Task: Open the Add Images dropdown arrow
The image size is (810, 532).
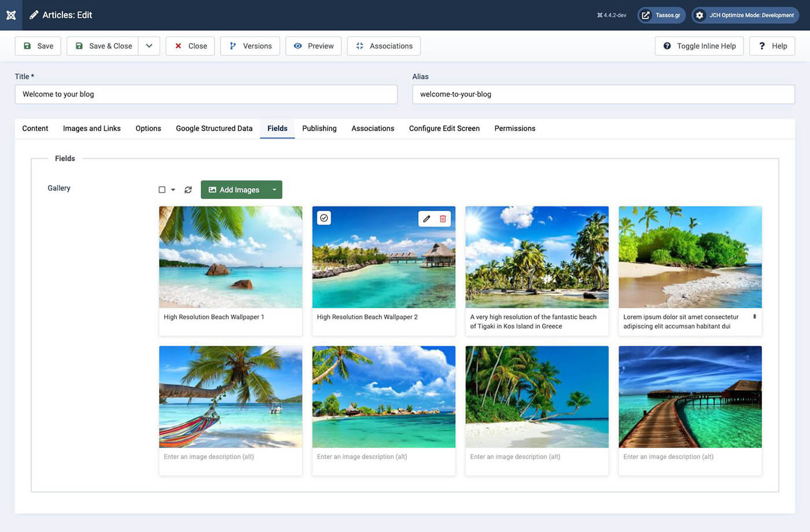Action: pos(274,189)
